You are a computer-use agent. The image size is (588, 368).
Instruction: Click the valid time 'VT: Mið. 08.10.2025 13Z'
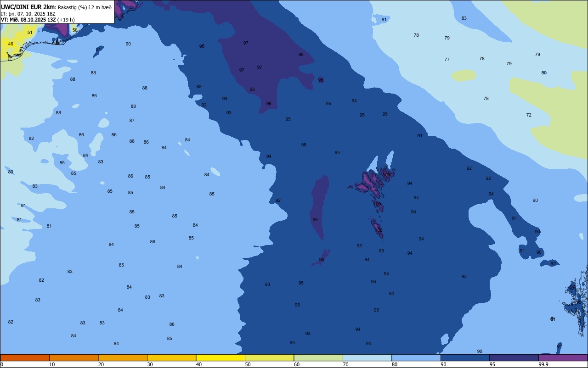coord(29,20)
